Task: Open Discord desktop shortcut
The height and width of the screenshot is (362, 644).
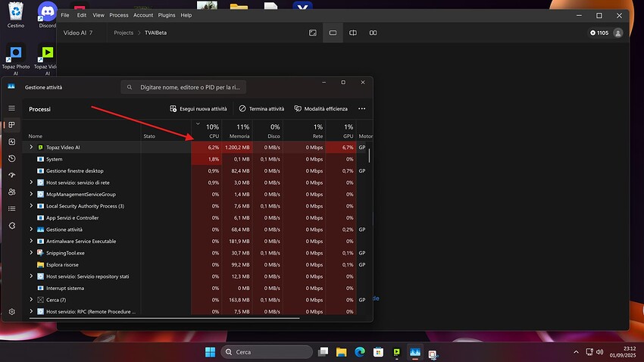Action: [47, 15]
